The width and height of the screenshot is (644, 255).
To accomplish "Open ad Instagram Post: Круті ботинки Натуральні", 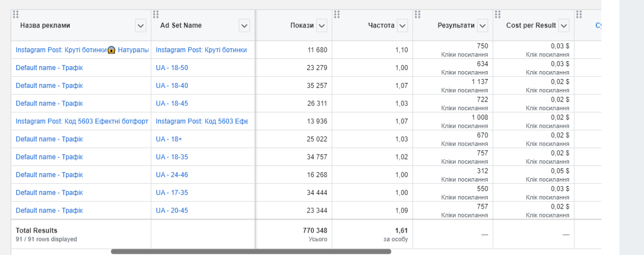I will click(82, 50).
